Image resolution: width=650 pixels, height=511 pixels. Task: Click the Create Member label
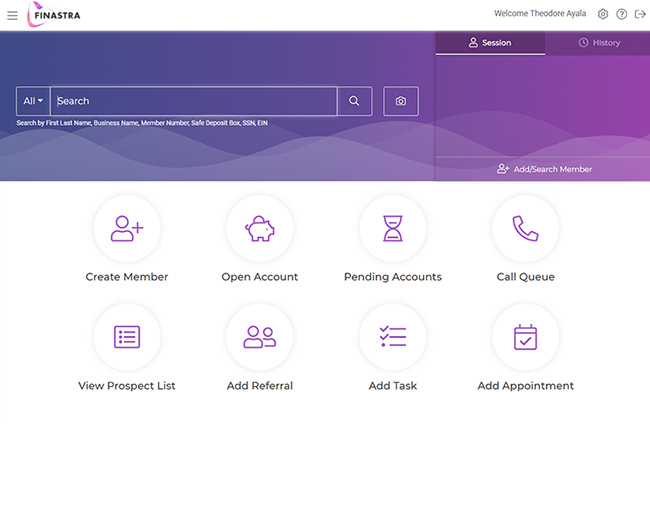click(x=127, y=277)
